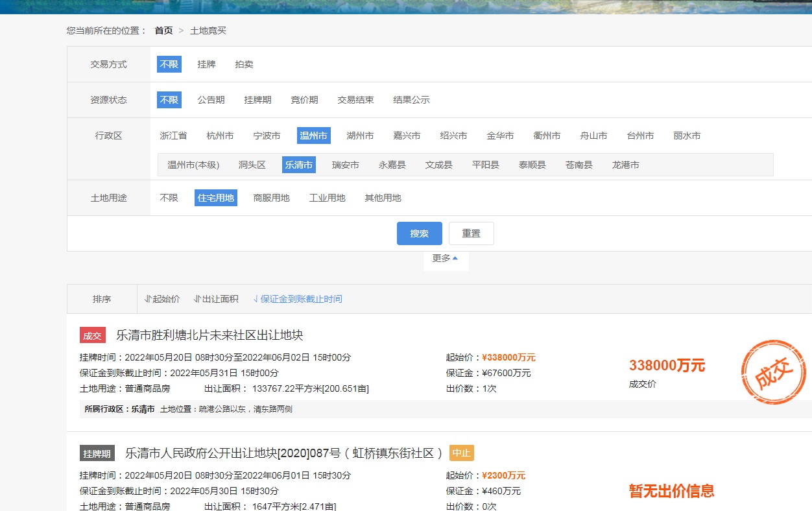
Task: Open 乐清市胜利塘北片未来社区出让地块 listing
Action: (209, 335)
